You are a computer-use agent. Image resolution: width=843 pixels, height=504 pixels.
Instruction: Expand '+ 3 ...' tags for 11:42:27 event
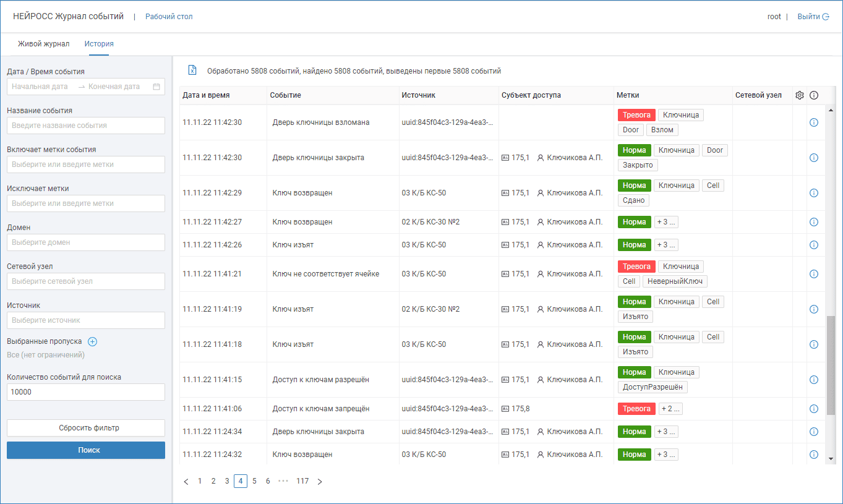666,222
